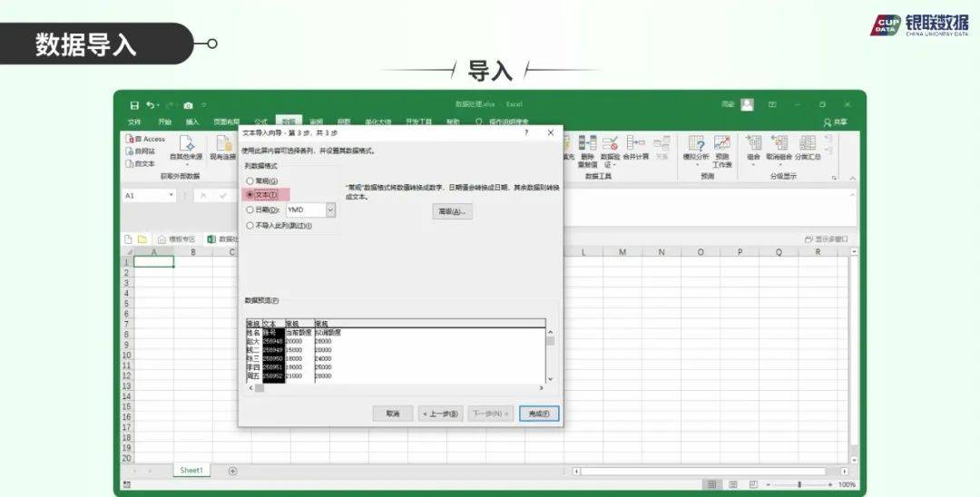The image size is (980, 497).
Task: Import data from Access
Action: click(x=145, y=140)
